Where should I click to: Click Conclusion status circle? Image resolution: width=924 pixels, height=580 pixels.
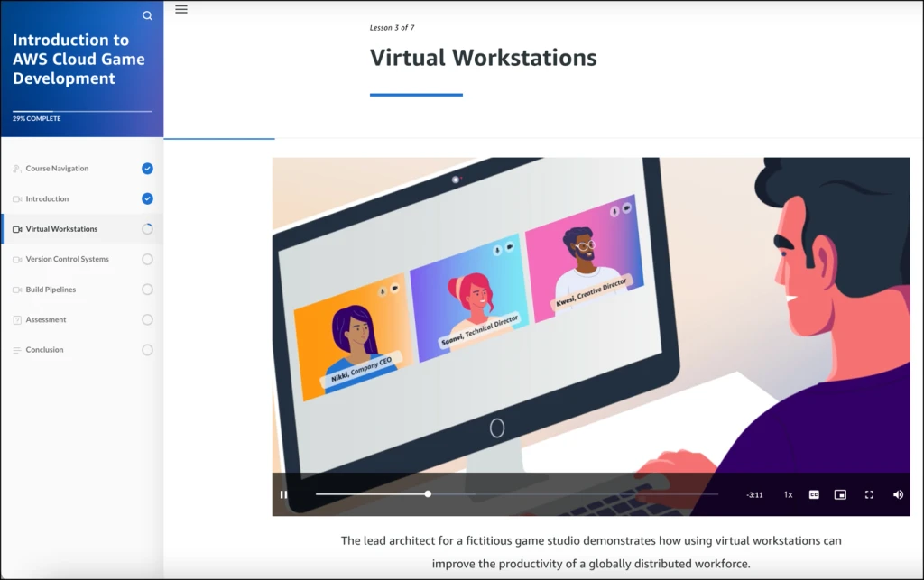[x=147, y=350]
